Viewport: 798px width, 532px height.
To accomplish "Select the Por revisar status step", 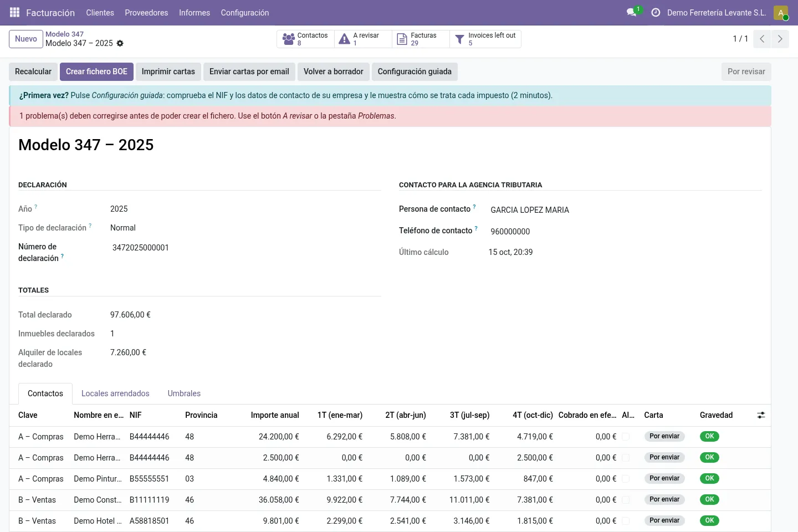I will pyautogui.click(x=746, y=71).
